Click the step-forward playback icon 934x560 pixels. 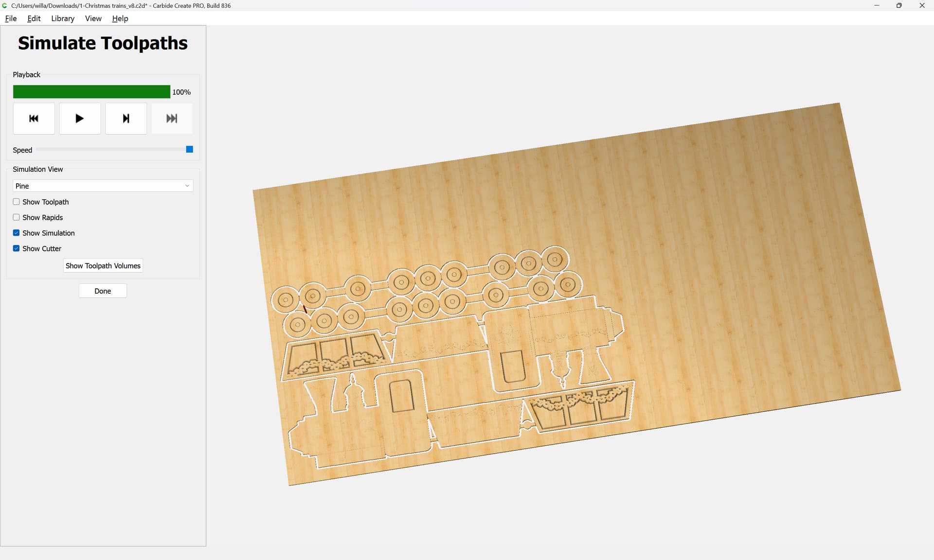126,118
